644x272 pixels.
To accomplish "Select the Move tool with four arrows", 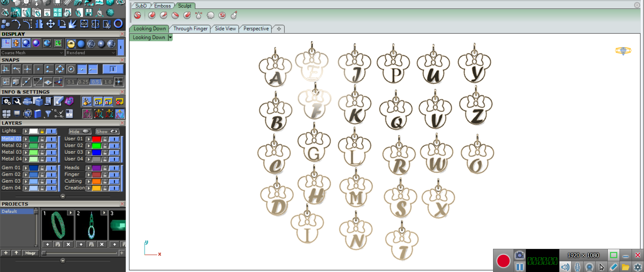I will 51,24.
